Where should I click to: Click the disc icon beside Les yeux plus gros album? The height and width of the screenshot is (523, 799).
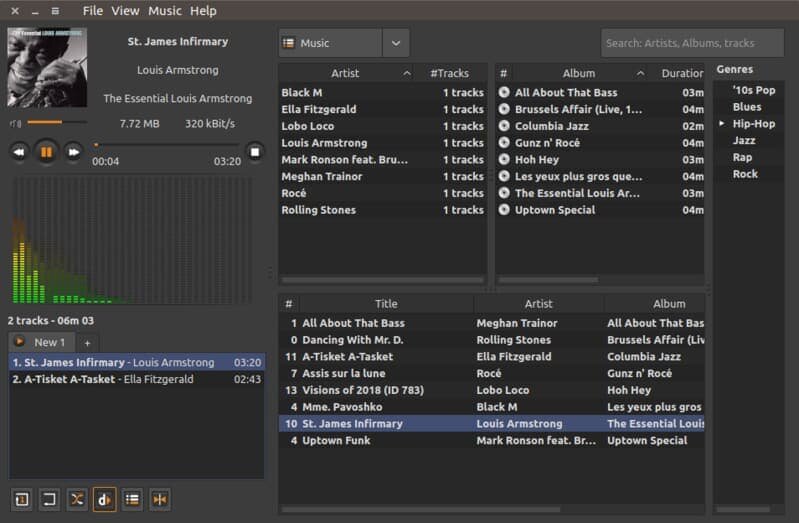(x=504, y=176)
